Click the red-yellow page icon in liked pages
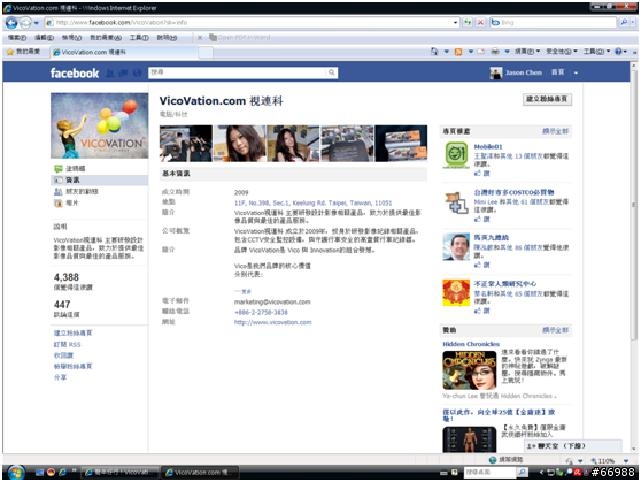 (x=456, y=293)
